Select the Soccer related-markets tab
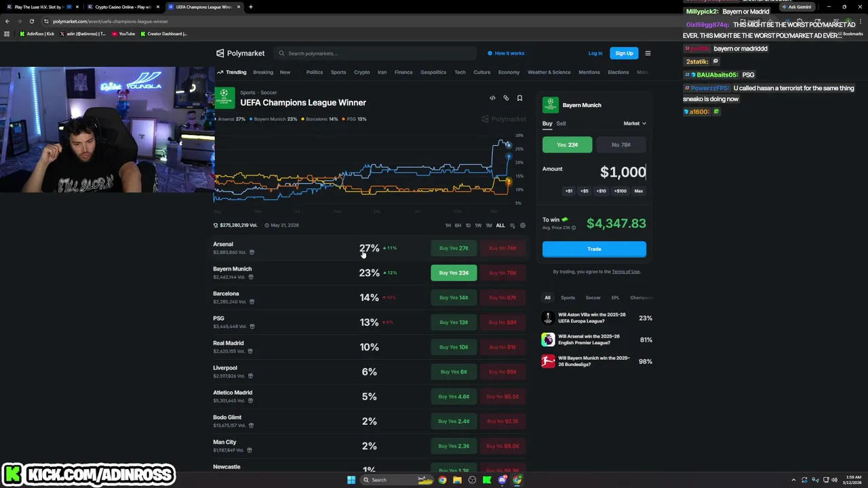The width and height of the screenshot is (868, 488). [x=593, y=298]
